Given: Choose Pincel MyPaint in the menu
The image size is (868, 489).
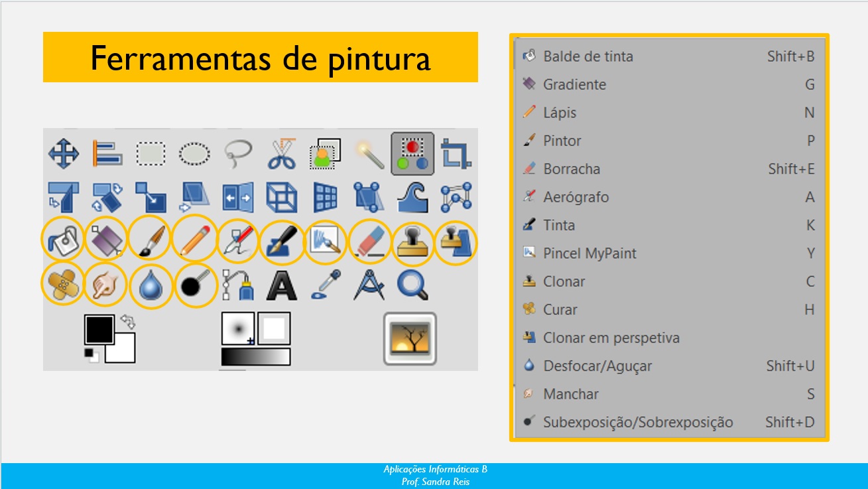Looking at the screenshot, I should click(589, 253).
